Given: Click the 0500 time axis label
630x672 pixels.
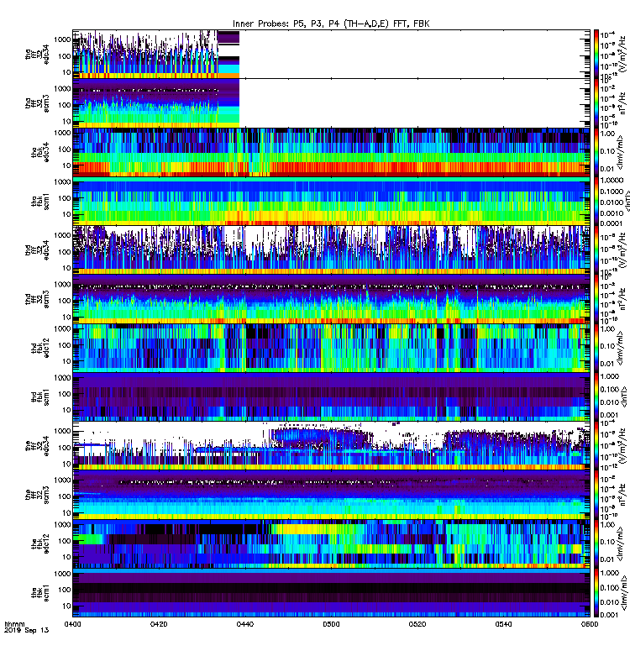Looking at the screenshot, I should click(x=331, y=624).
